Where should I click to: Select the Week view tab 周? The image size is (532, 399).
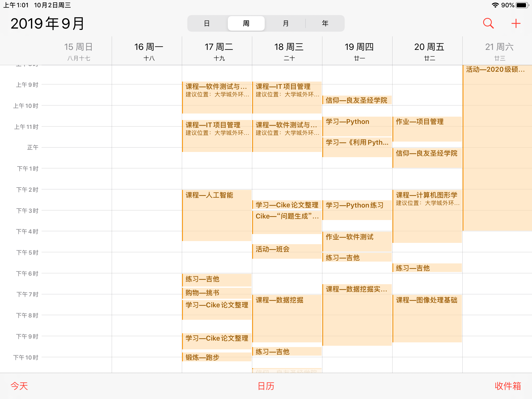coord(246,23)
